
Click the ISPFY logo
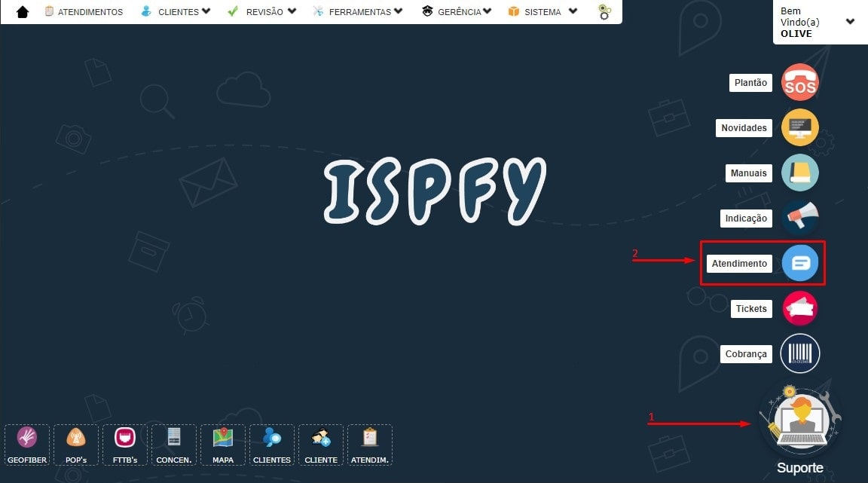pos(435,191)
